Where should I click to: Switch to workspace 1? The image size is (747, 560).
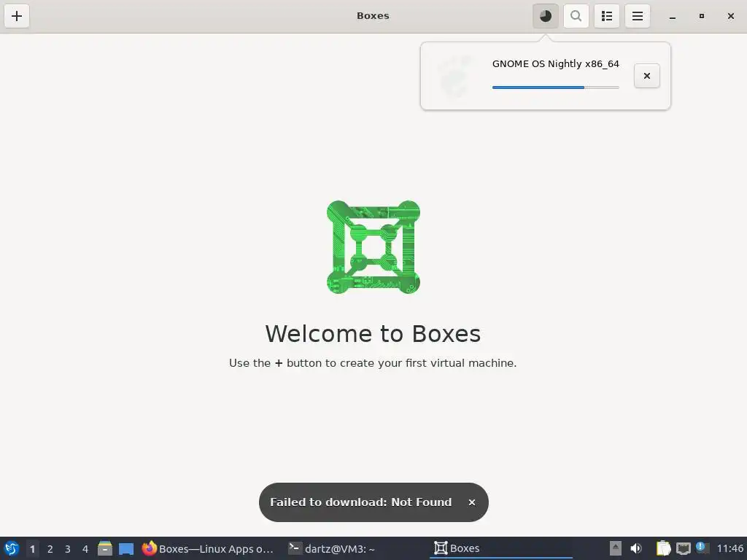(x=32, y=549)
